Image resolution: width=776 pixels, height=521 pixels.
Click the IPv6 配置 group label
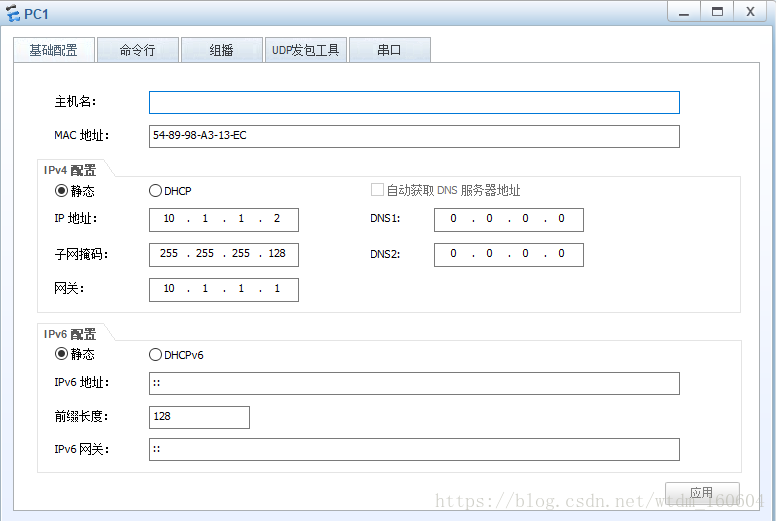[70, 334]
